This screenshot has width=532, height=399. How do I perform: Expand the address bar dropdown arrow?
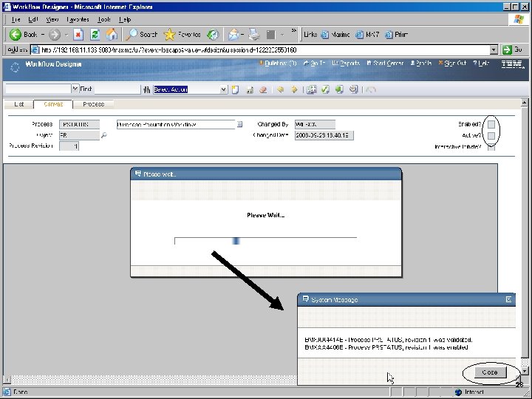pos(494,50)
